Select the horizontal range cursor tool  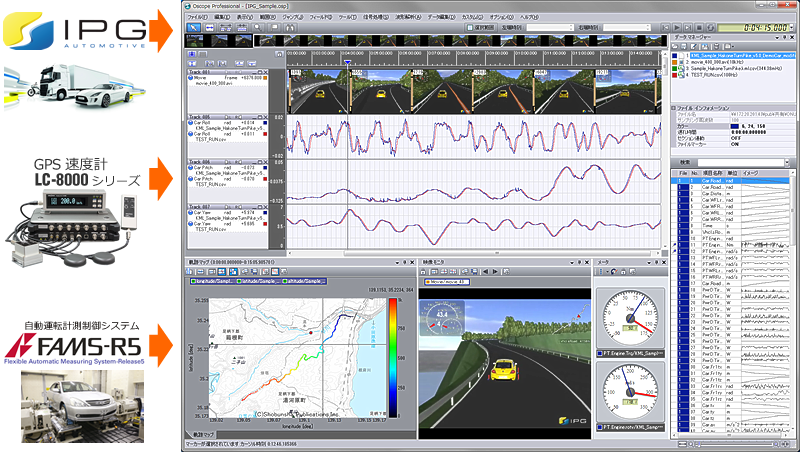tap(209, 28)
